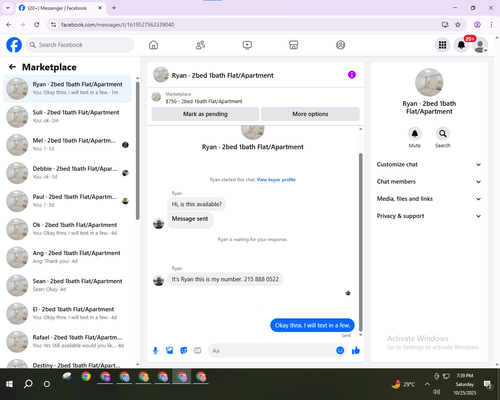The width and height of the screenshot is (500, 400).
Task: Expand the Chat members section
Action: click(429, 182)
